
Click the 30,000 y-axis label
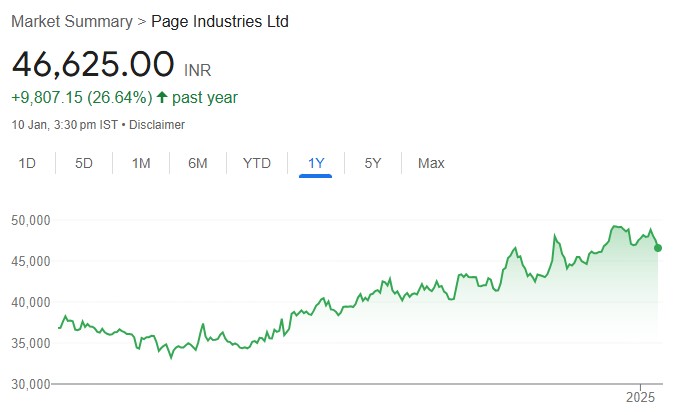(32, 384)
